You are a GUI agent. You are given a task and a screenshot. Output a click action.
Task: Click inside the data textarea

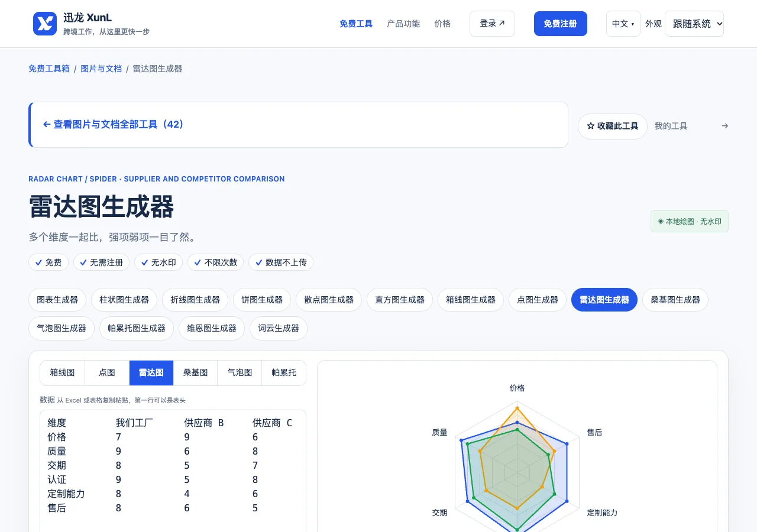(173, 471)
